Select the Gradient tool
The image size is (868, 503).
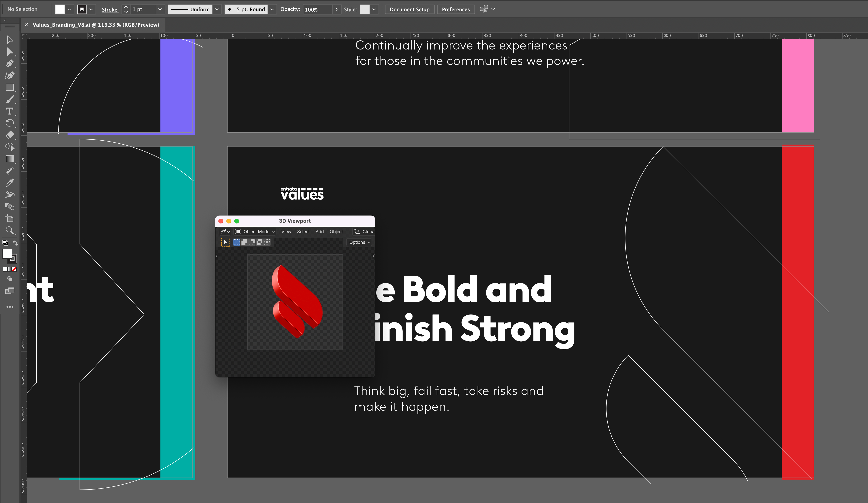[x=10, y=159]
